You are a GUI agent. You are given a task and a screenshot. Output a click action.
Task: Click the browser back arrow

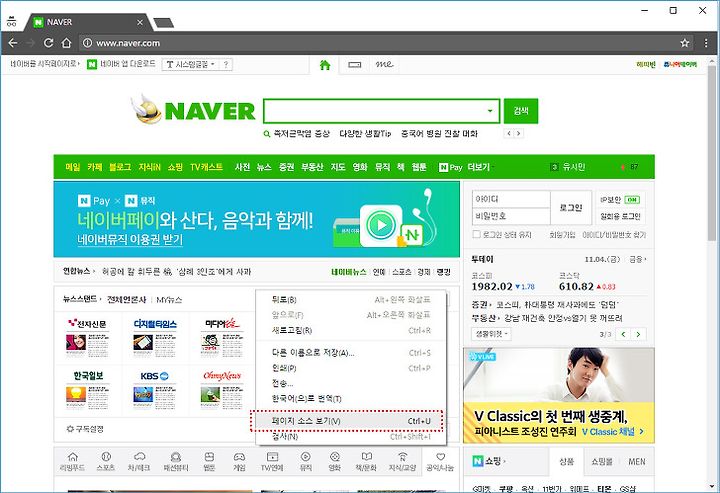(x=13, y=43)
